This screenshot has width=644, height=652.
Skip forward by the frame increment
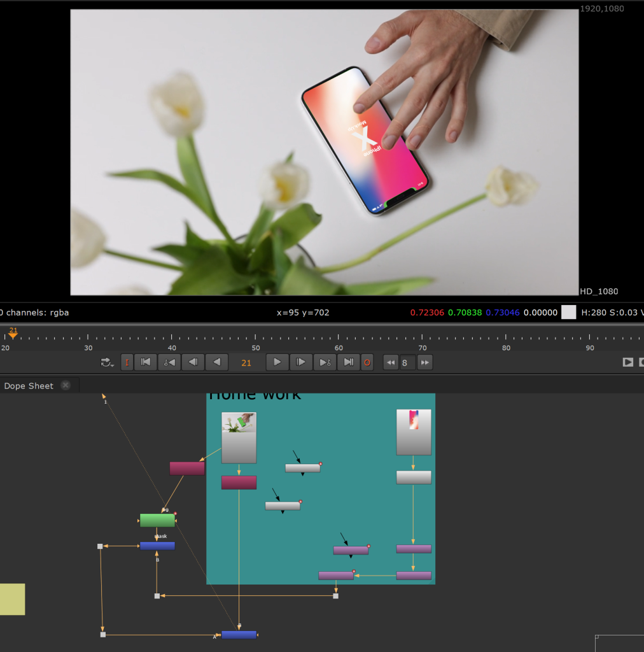(x=424, y=362)
